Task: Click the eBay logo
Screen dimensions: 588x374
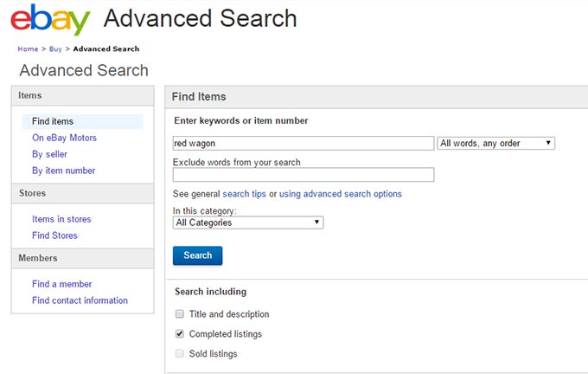Action: click(x=50, y=20)
